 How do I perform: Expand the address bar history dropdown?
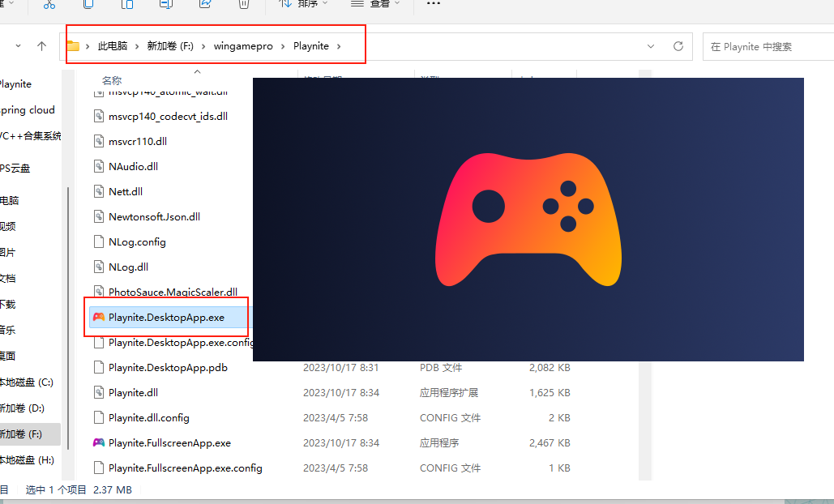(x=651, y=47)
